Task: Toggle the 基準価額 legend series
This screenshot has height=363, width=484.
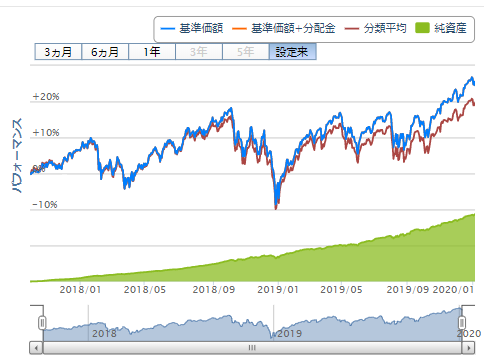Action: [x=191, y=28]
